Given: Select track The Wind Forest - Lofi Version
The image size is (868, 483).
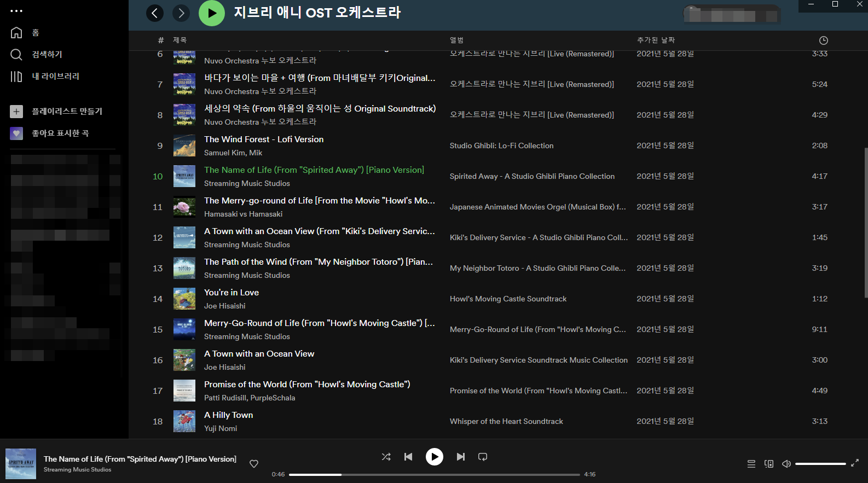Looking at the screenshot, I should 264,139.
